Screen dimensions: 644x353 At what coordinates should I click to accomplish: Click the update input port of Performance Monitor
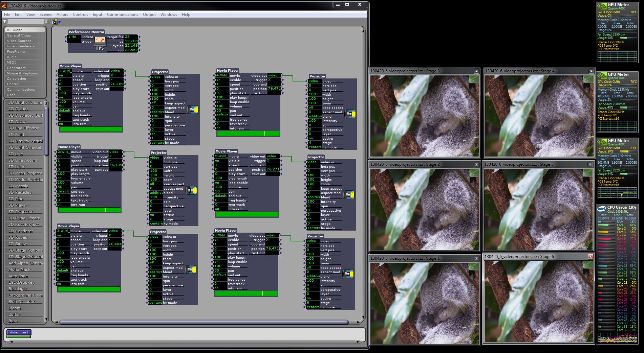pyautogui.click(x=66, y=37)
